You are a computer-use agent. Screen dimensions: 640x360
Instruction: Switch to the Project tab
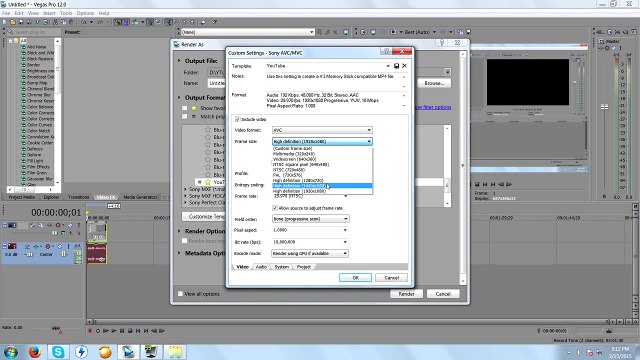pos(304,267)
